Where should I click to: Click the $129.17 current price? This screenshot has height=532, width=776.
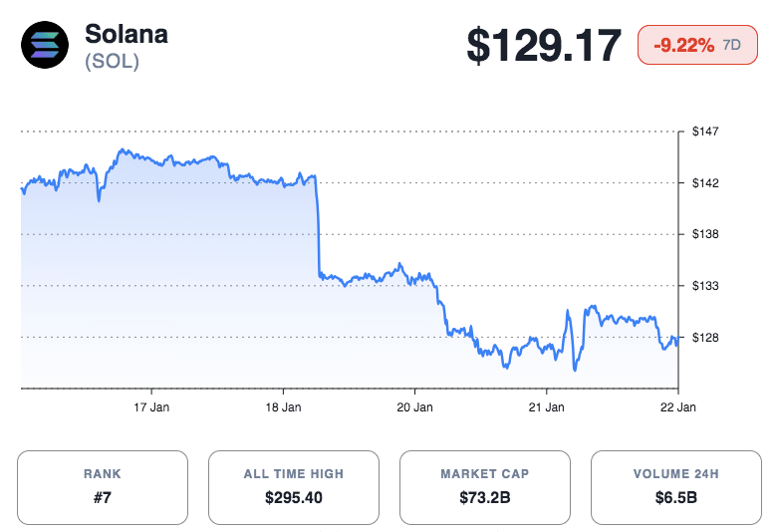(x=544, y=46)
